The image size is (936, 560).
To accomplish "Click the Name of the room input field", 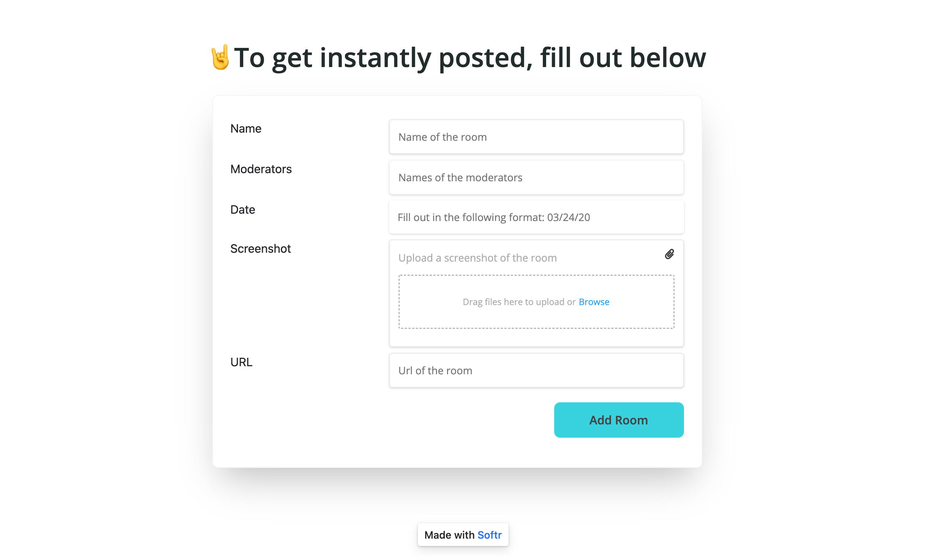I will pyautogui.click(x=536, y=137).
